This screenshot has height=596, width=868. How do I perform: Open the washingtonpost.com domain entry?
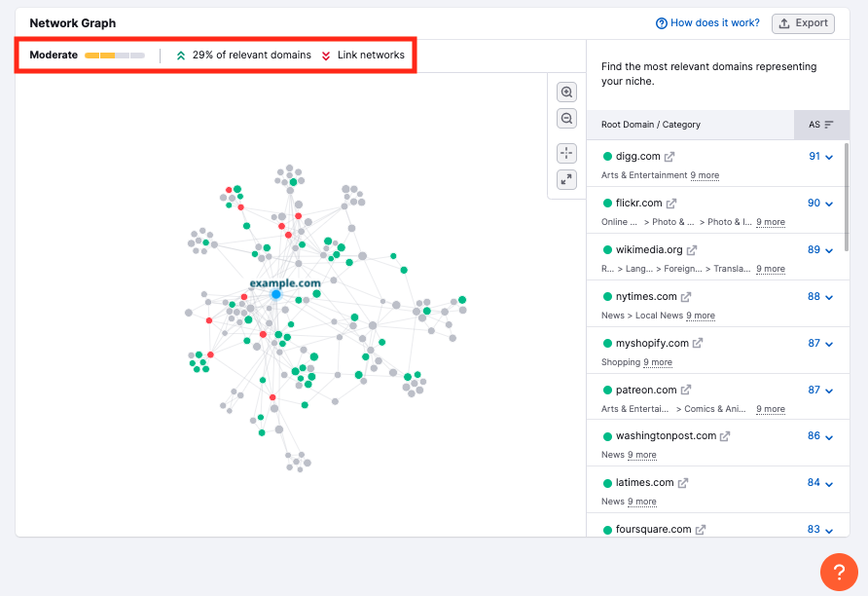(x=666, y=436)
